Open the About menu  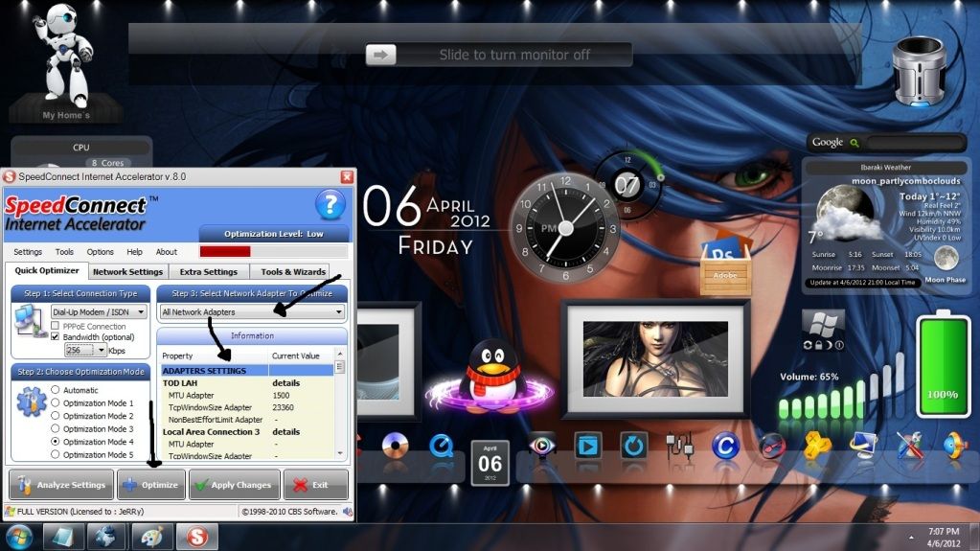167,251
